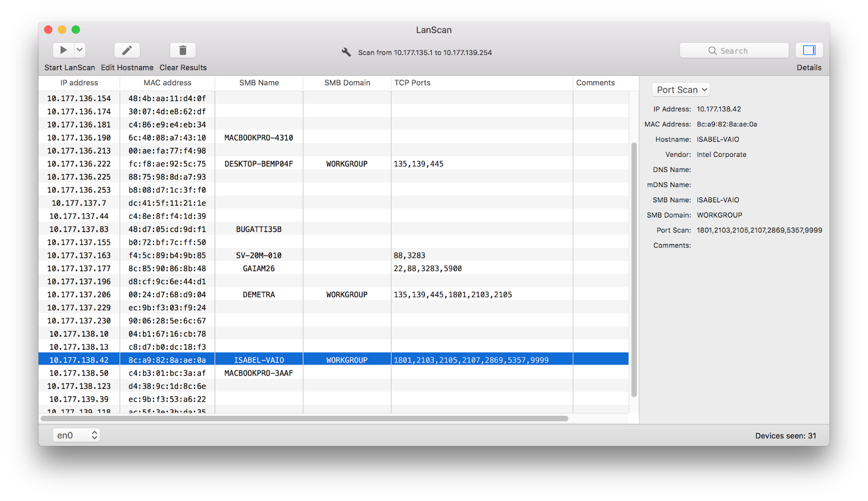Click the Edit Hostname pencil icon
Viewport: 868px width, 501px height.
(127, 50)
